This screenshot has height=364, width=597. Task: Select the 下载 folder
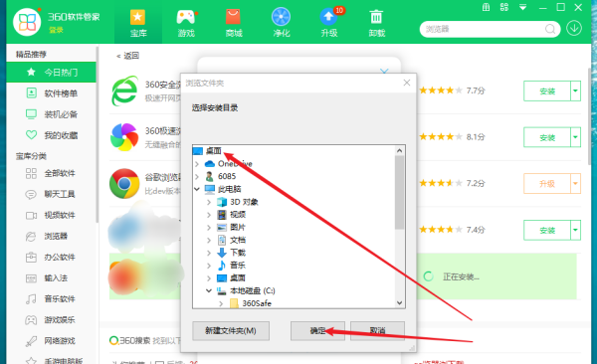(x=238, y=253)
